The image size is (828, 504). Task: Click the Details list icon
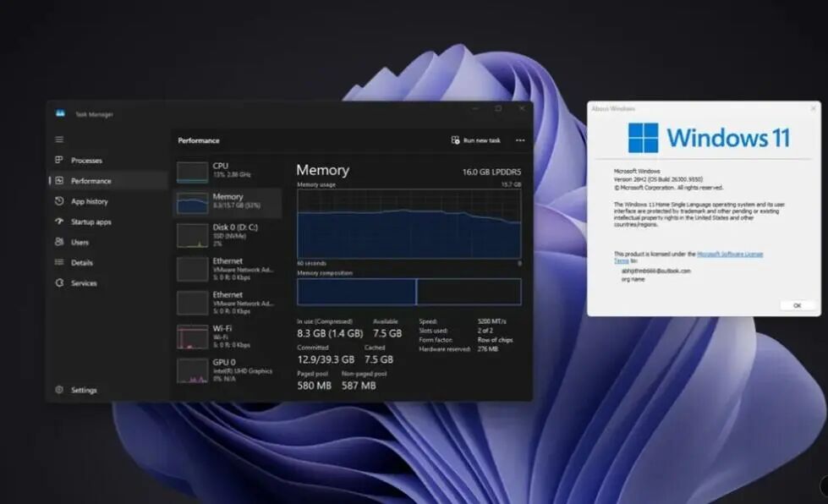click(x=59, y=262)
